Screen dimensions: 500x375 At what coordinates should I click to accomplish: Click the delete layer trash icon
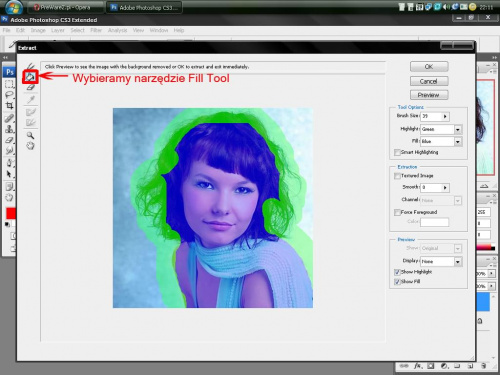pos(483,366)
